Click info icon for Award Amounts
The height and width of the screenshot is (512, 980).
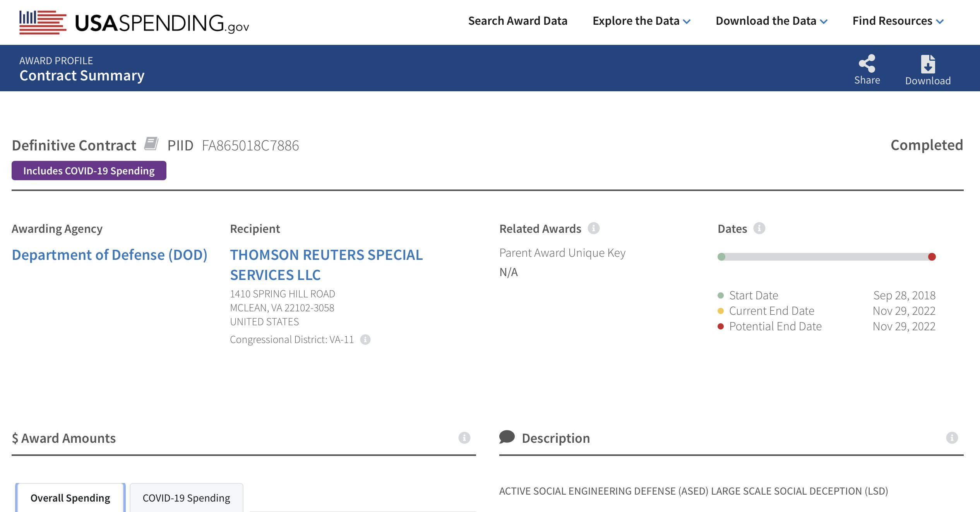464,438
